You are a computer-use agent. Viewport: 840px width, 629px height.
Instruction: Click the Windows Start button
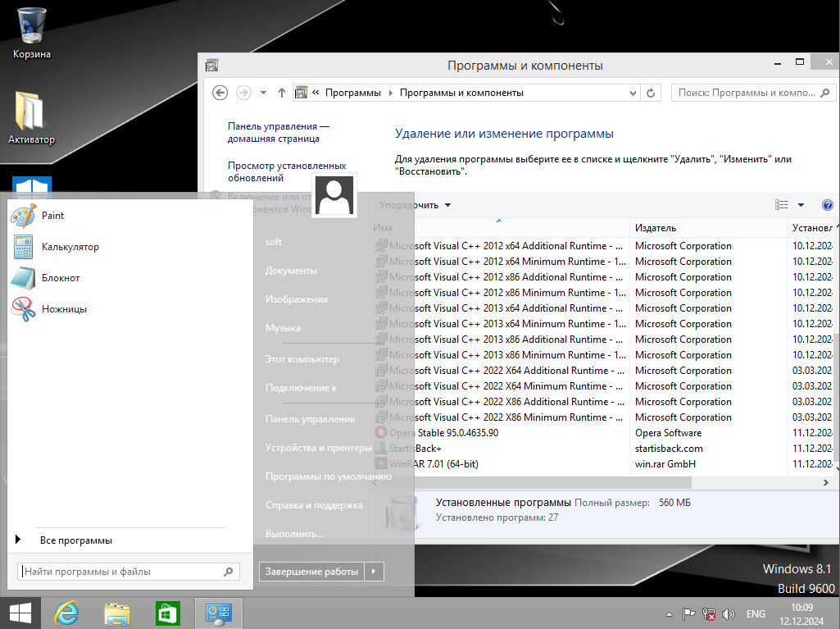[20, 613]
